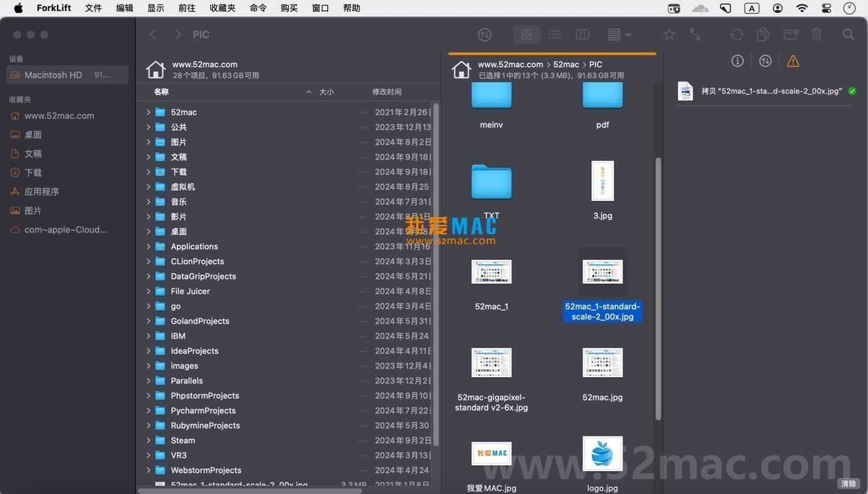This screenshot has width=868, height=494.
Task: Sort by 修改时间 column header
Action: click(387, 92)
